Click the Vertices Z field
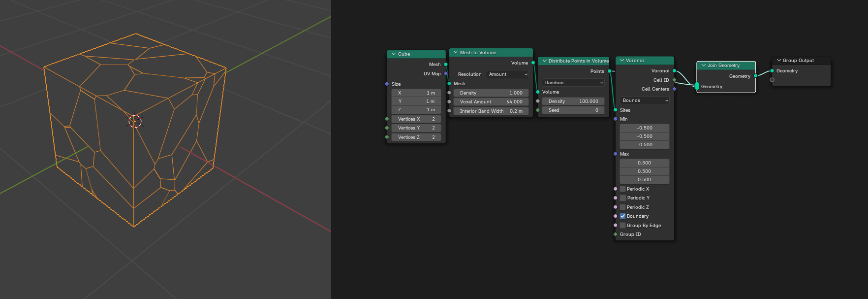This screenshot has height=299, width=868. [x=416, y=137]
